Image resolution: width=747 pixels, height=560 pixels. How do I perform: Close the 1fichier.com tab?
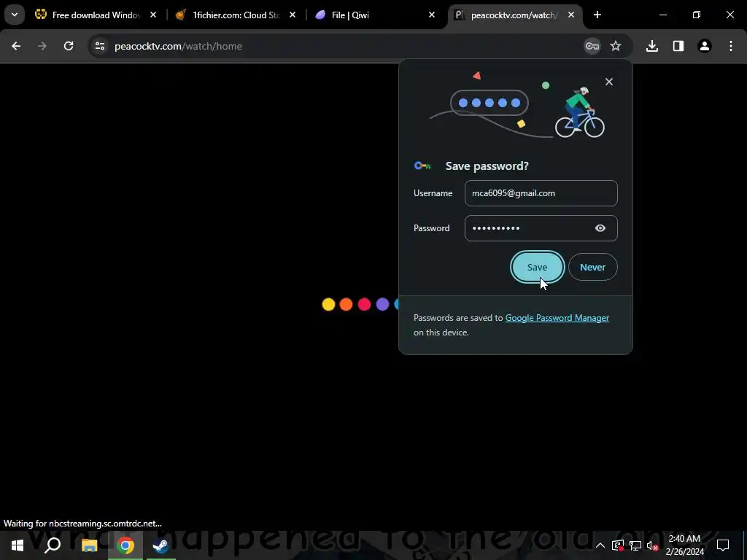coord(293,15)
